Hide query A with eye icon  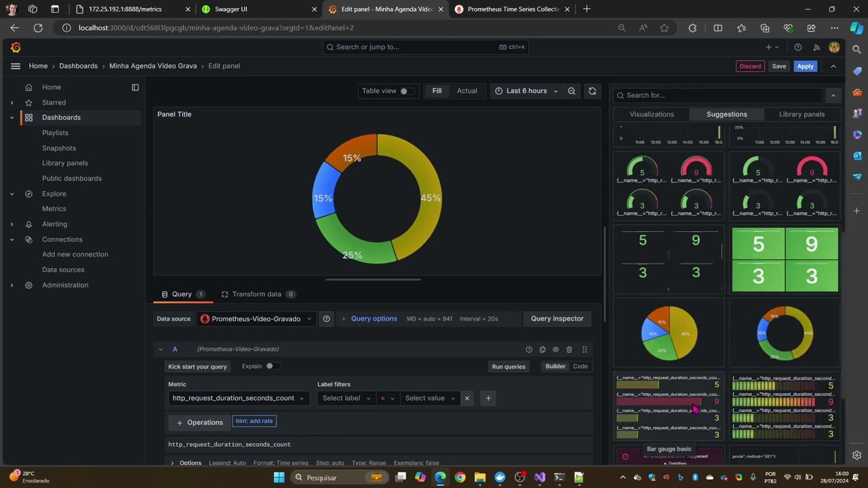[555, 350]
